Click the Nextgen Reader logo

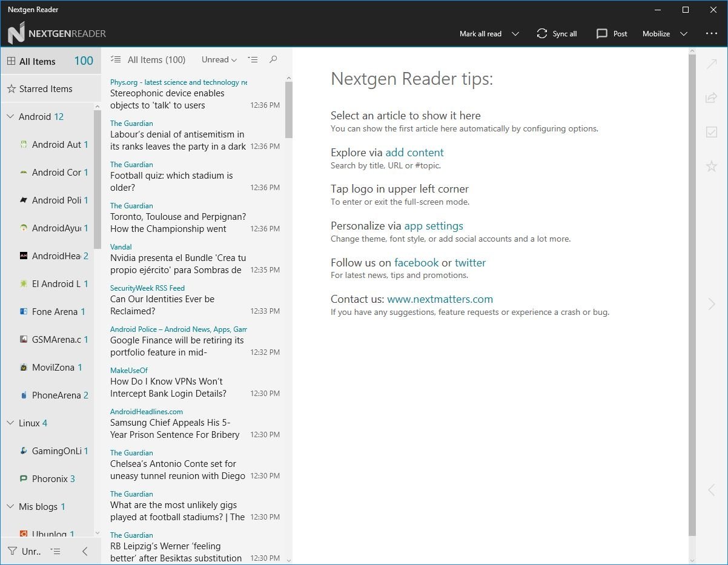click(16, 33)
